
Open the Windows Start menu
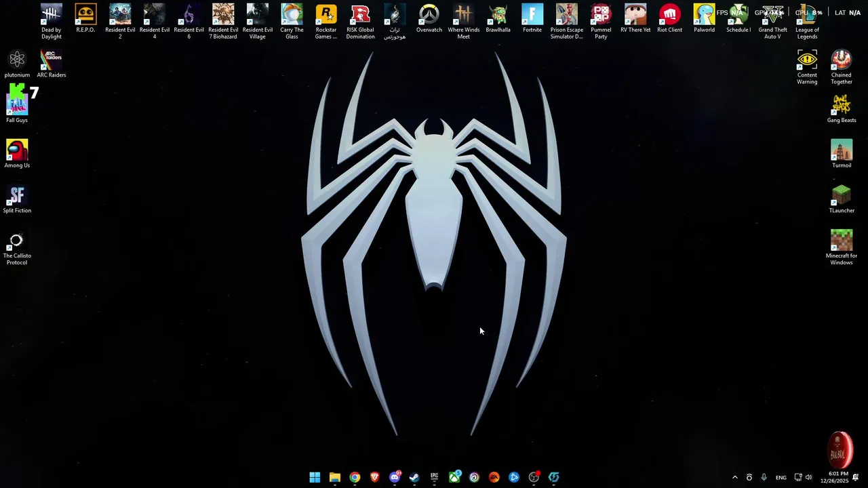315,477
